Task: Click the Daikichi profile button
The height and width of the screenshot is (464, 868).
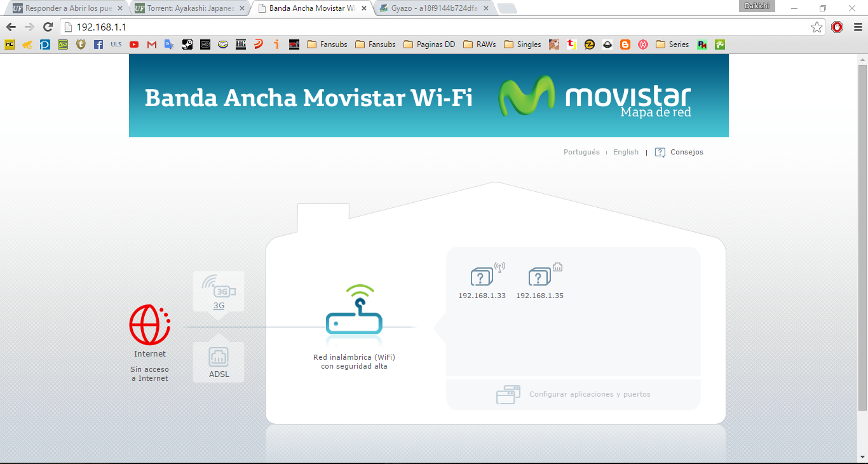Action: tap(757, 6)
